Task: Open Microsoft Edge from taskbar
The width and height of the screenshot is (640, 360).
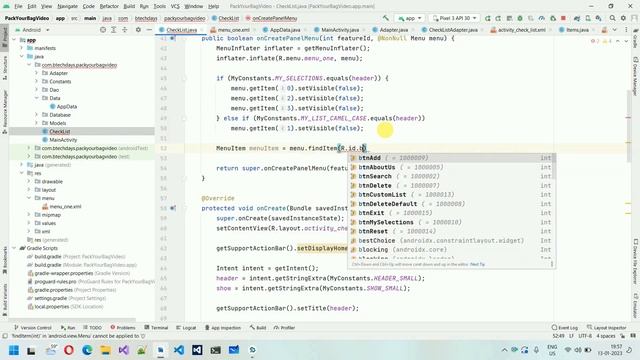Action: pos(87,350)
